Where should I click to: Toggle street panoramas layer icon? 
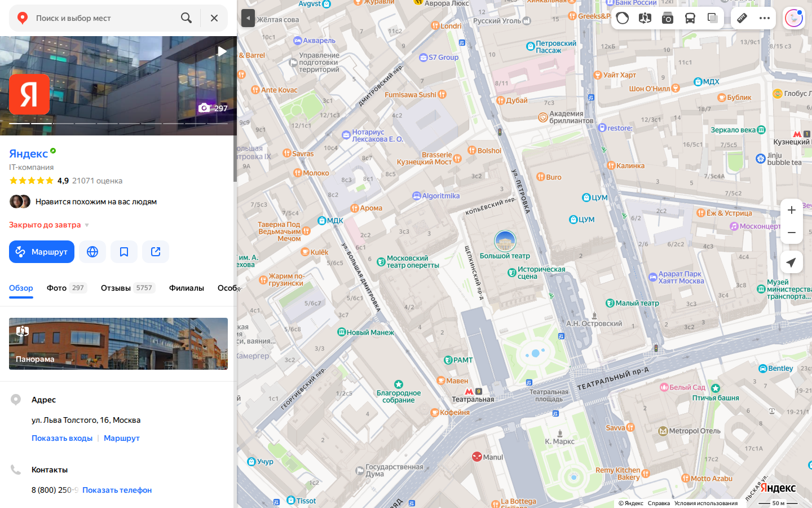click(x=645, y=18)
